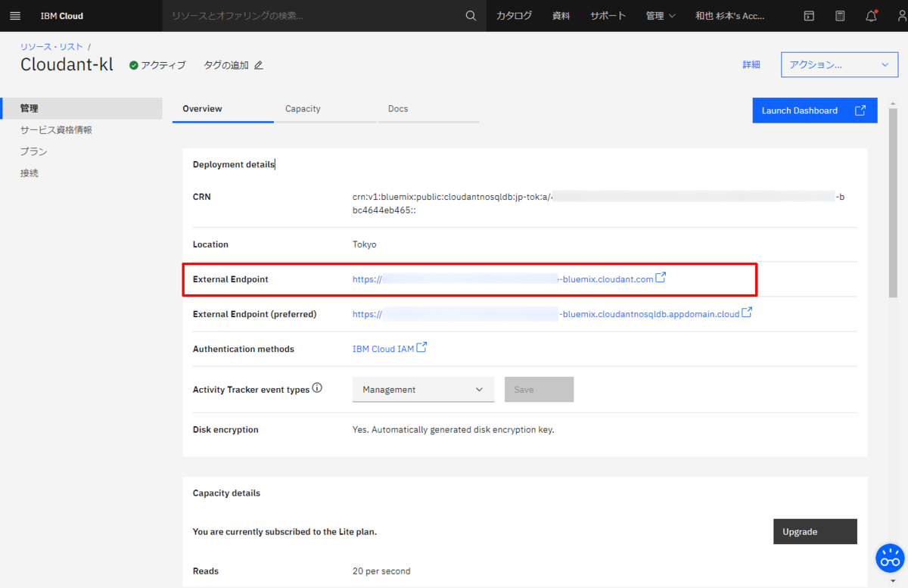
Task: Open the Docs tab
Action: 398,108
